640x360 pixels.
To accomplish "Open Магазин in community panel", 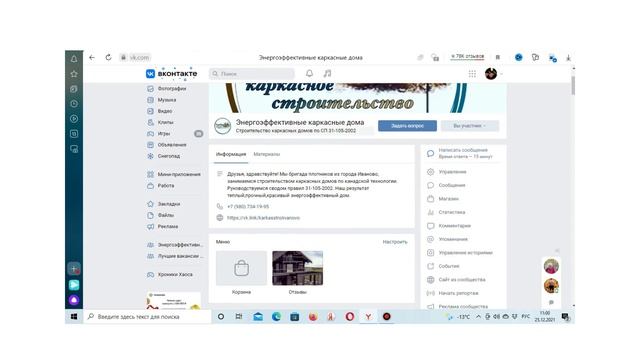I will coord(442,199).
